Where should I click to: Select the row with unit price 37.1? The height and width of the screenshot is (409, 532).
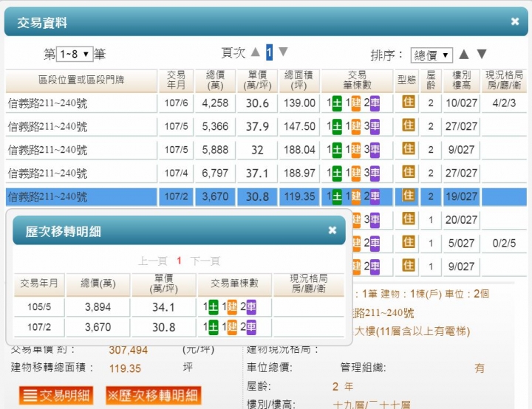266,173
